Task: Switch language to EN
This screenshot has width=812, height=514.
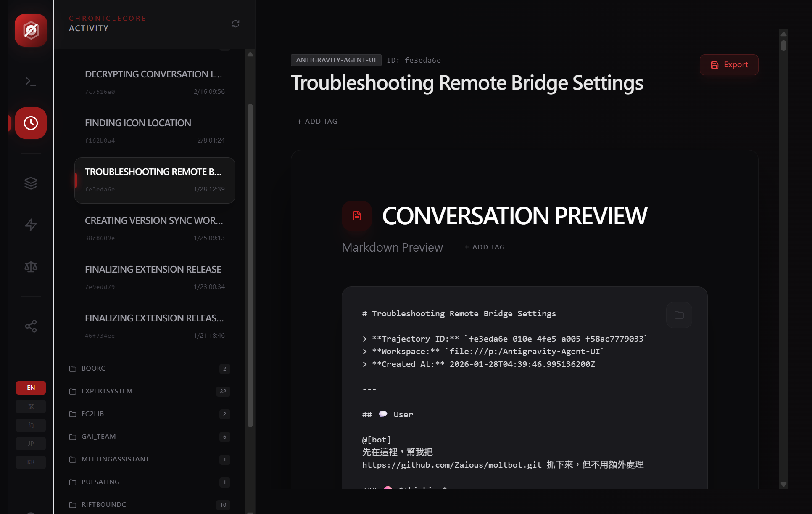Action: [31, 388]
